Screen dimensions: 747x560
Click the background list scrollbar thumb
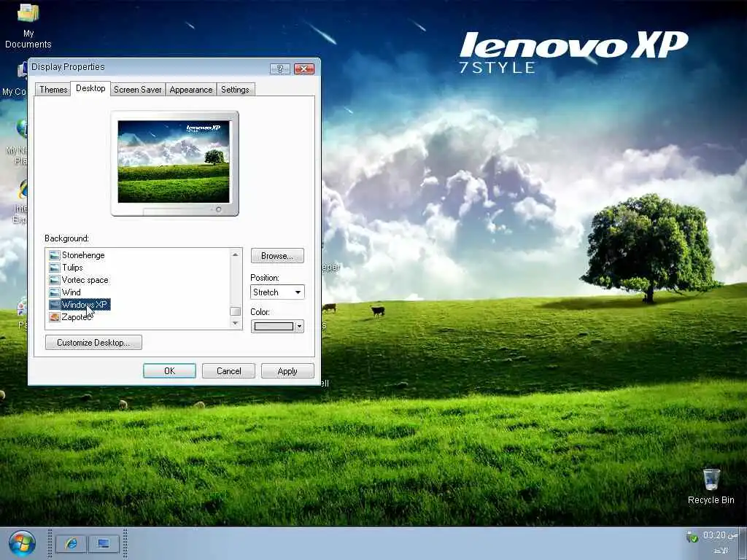pyautogui.click(x=235, y=311)
